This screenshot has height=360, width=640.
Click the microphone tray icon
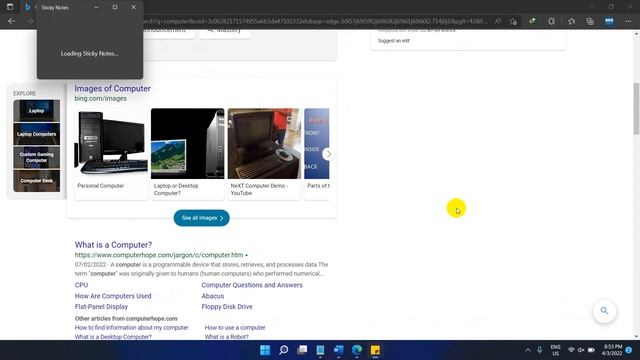[x=540, y=350]
